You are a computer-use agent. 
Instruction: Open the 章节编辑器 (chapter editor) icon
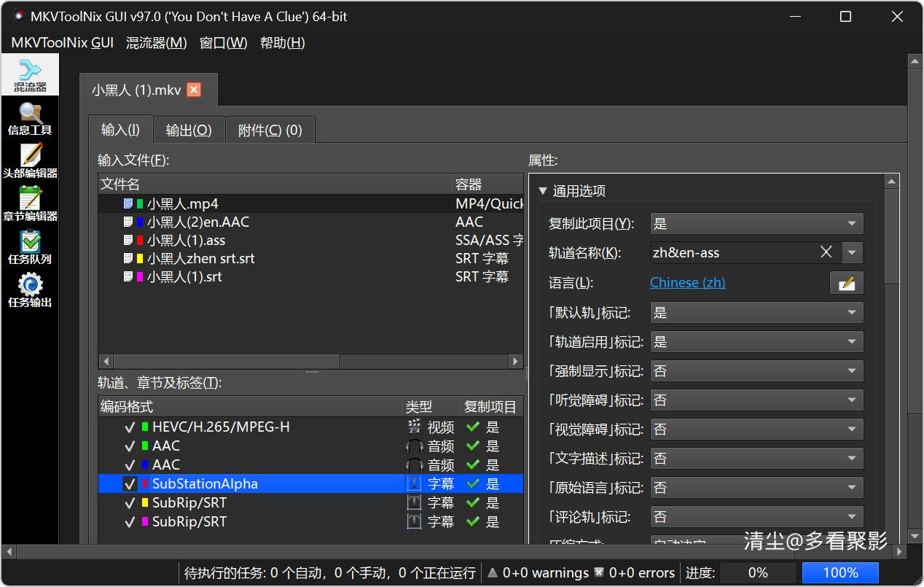[x=29, y=205]
